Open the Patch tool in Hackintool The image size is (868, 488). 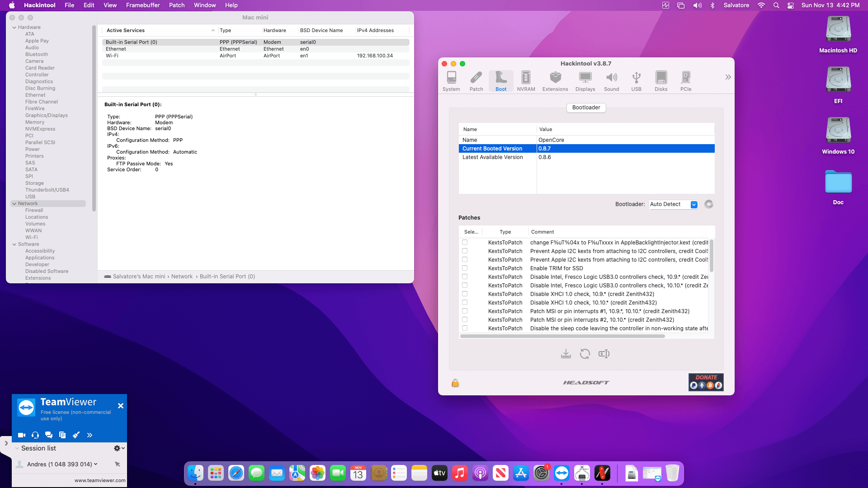pyautogui.click(x=476, y=81)
